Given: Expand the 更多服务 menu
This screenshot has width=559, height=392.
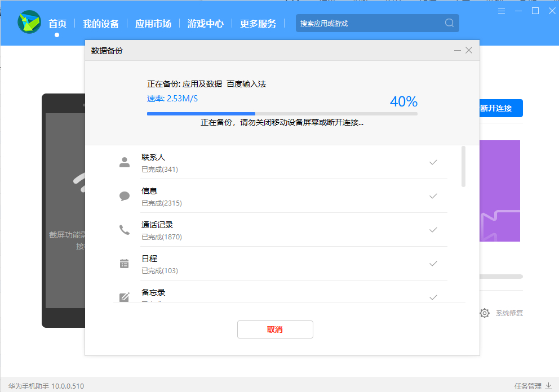Looking at the screenshot, I should point(258,24).
